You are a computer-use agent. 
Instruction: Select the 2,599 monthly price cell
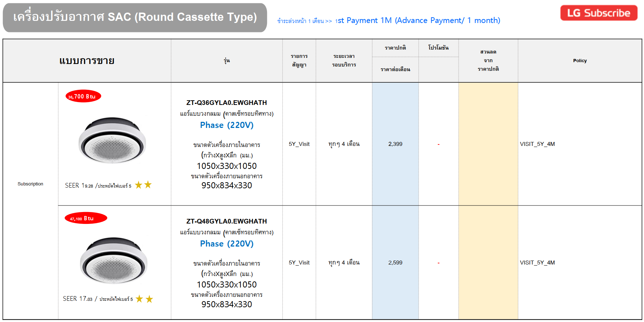395,263
